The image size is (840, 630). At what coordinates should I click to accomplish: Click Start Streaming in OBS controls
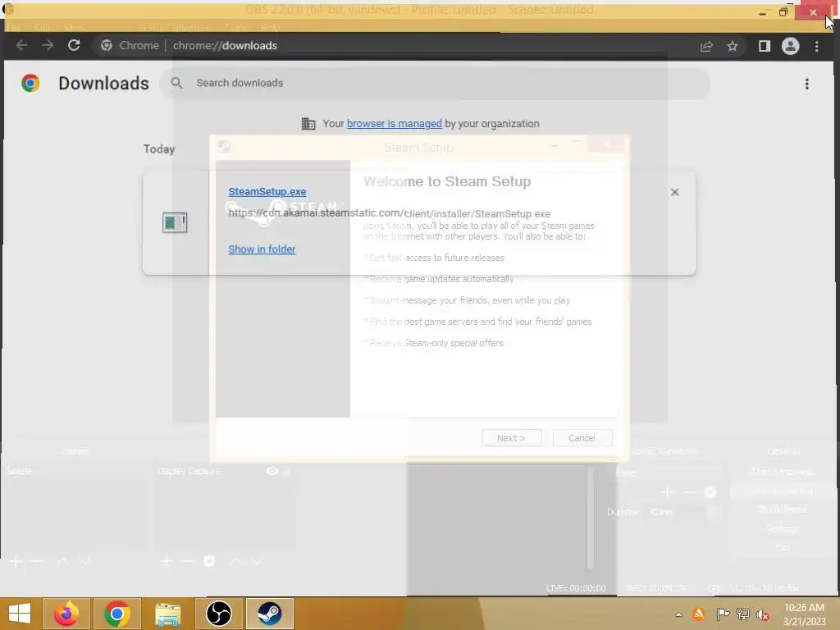(x=783, y=472)
